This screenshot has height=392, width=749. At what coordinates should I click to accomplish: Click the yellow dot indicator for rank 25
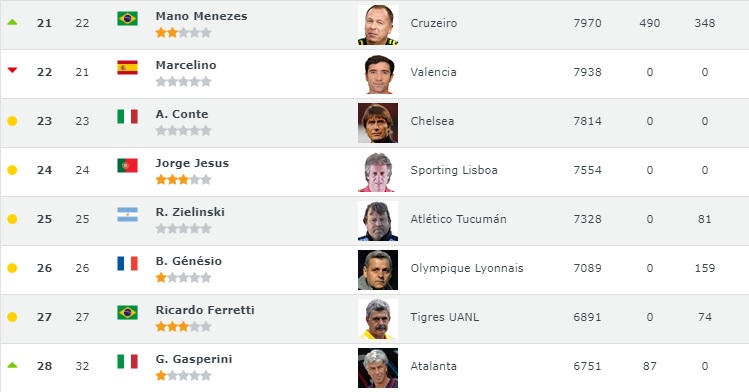12,219
